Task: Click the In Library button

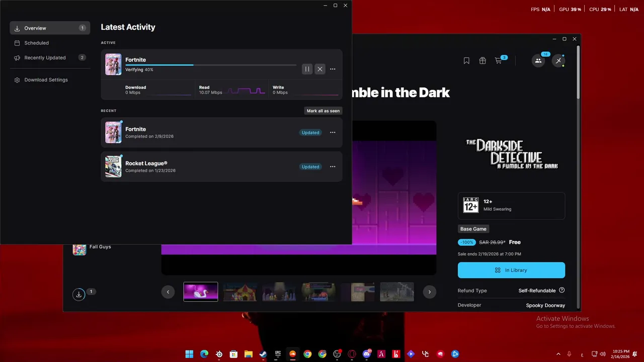Action: click(511, 270)
